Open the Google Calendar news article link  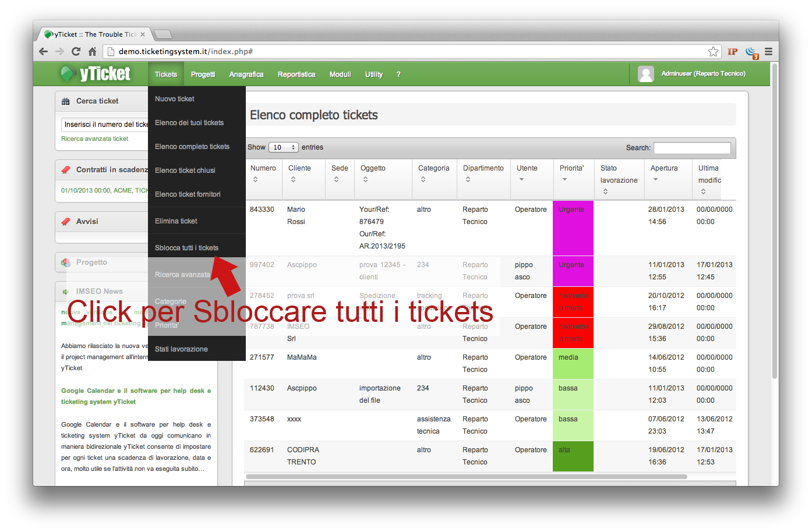pos(136,396)
